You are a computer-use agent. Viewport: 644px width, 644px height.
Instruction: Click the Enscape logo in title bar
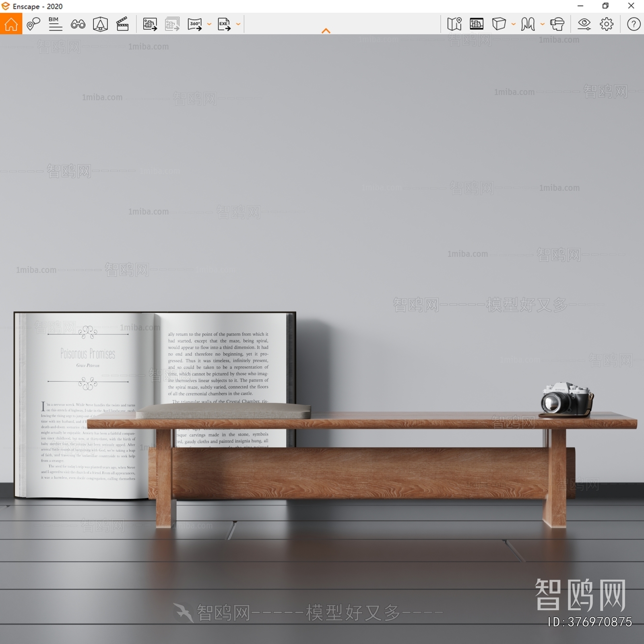pos(6,6)
